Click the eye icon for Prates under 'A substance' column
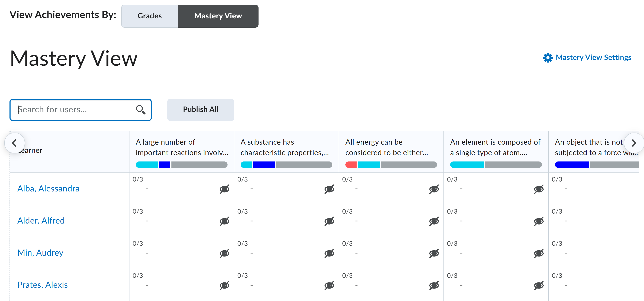 (329, 285)
